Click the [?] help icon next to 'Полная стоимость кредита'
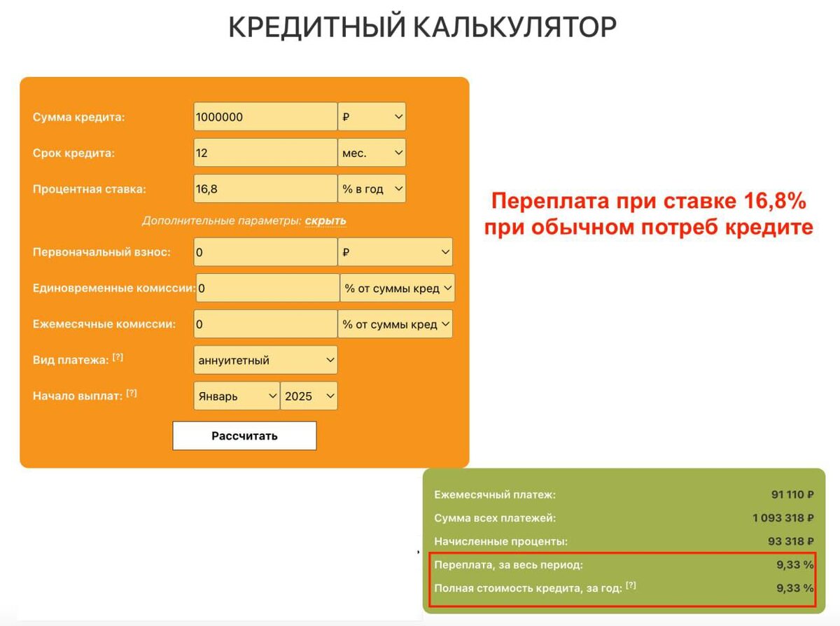This screenshot has width=840, height=626. [x=631, y=586]
